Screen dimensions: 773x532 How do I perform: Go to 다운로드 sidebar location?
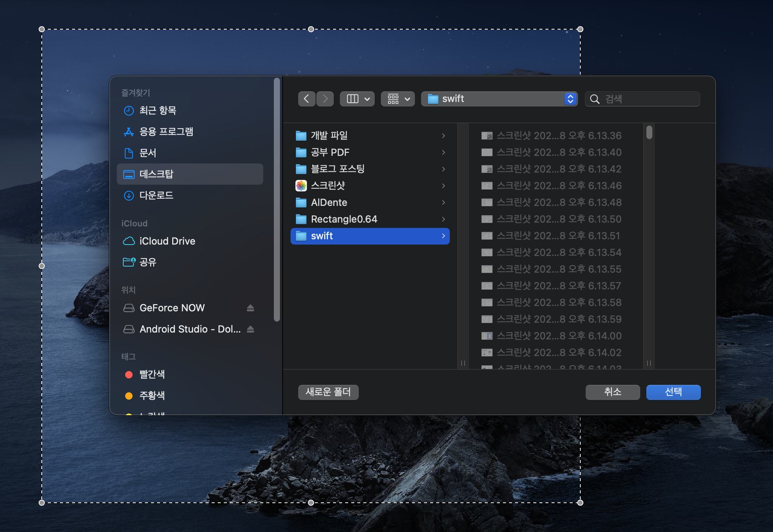click(156, 195)
